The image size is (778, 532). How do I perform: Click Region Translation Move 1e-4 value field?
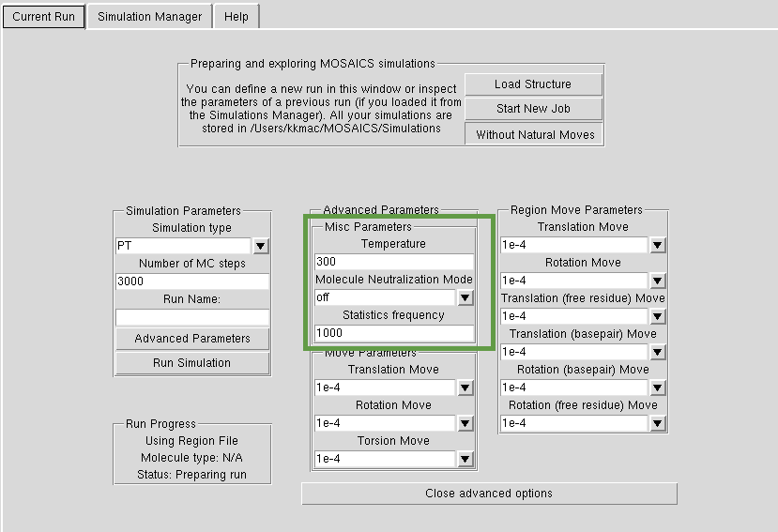pyautogui.click(x=574, y=245)
